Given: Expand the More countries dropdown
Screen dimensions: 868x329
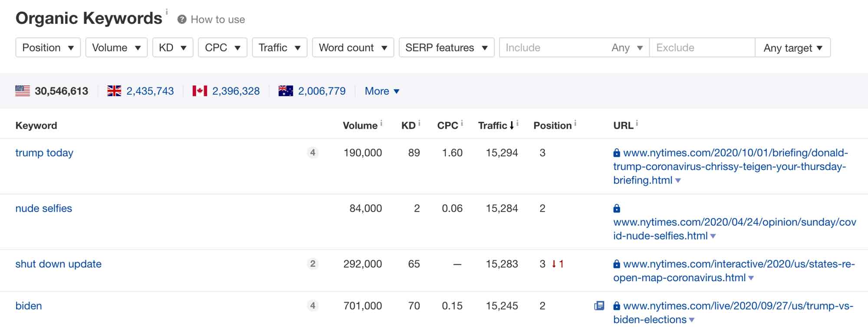Looking at the screenshot, I should point(382,91).
